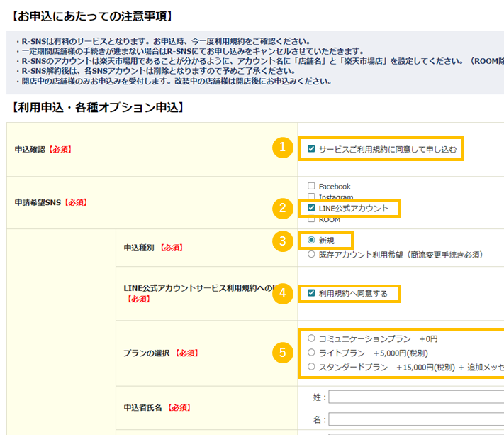Click the 【利用申込・各種オプション申込】 heading
Image resolution: width=504 pixels, height=435 pixels.
pyautogui.click(x=99, y=108)
